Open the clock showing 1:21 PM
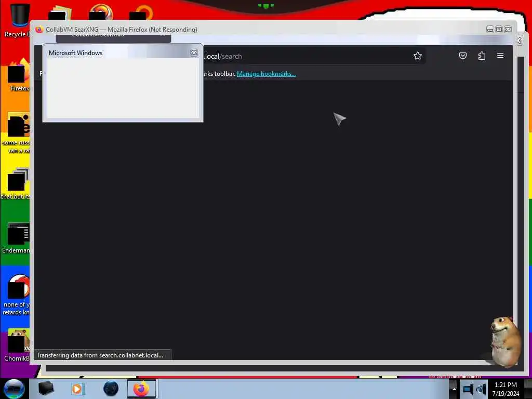532x399 pixels. coord(506,389)
